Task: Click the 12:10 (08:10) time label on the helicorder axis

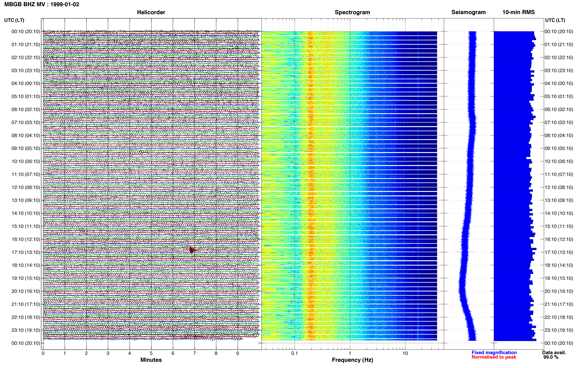Action: pyautogui.click(x=26, y=187)
